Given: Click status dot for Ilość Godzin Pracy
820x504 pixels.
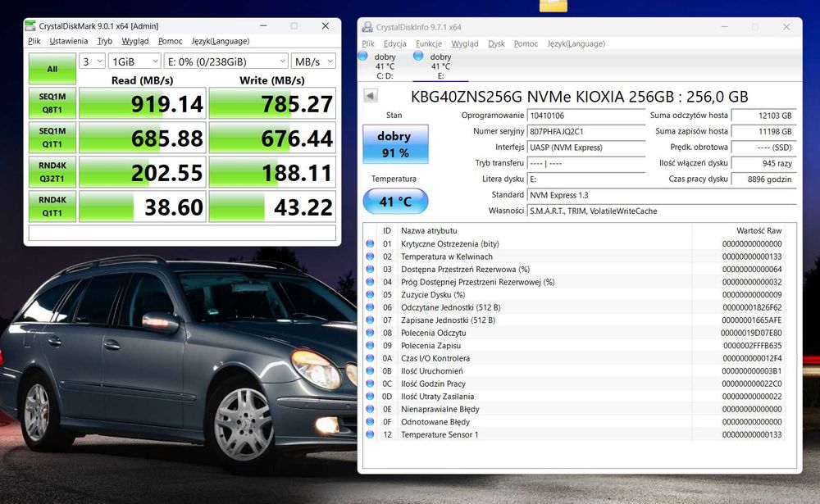Looking at the screenshot, I should [x=370, y=384].
